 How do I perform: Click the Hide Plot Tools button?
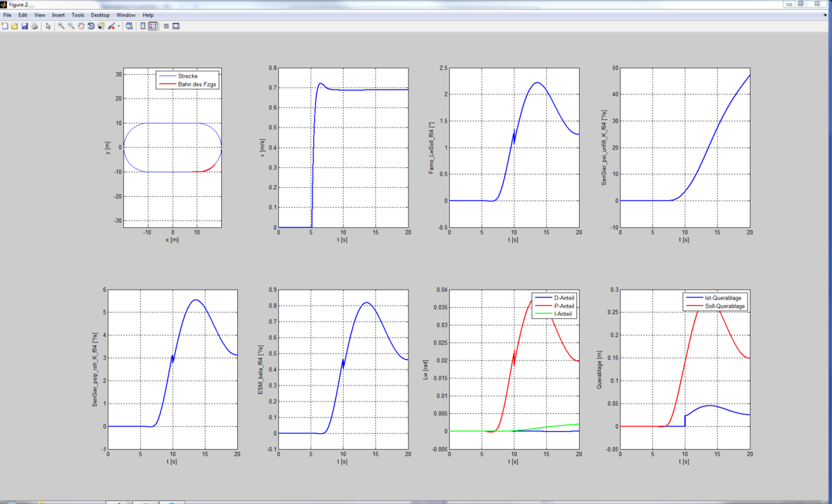[x=166, y=26]
